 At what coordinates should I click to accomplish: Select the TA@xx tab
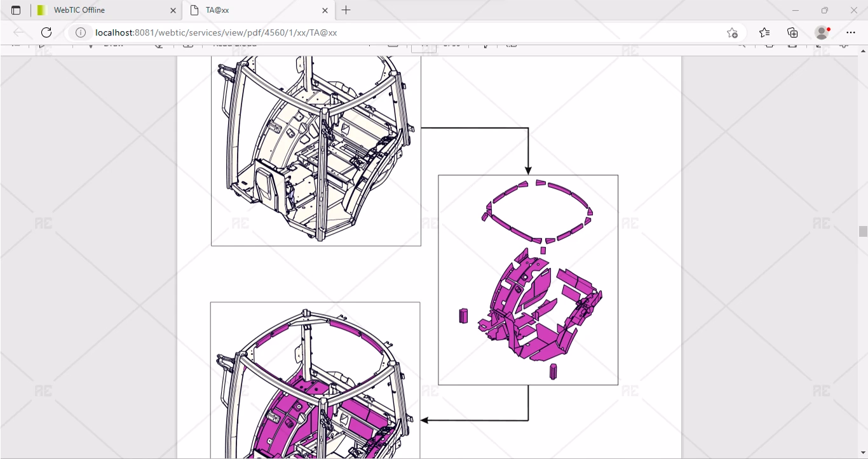tap(254, 10)
